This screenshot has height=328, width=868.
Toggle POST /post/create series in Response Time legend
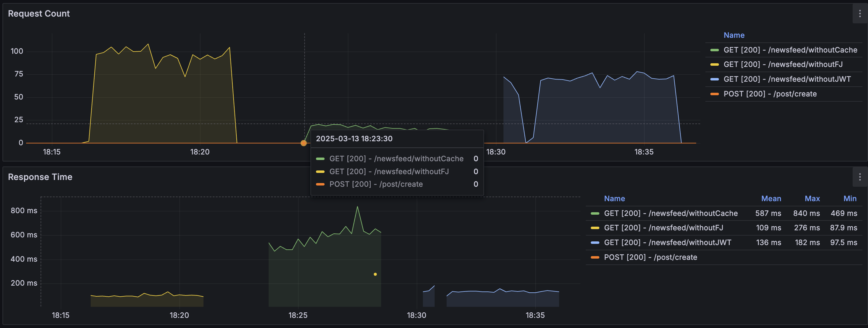pyautogui.click(x=650, y=257)
